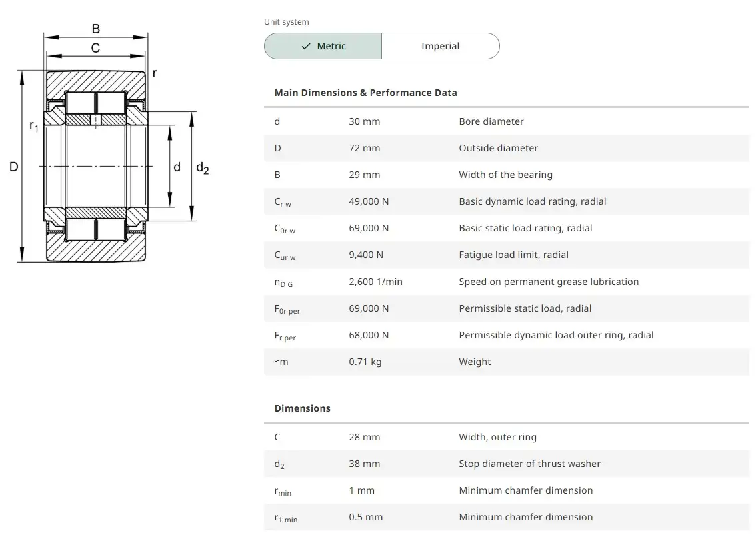Click the 0.71 kg weight value

[x=365, y=362]
